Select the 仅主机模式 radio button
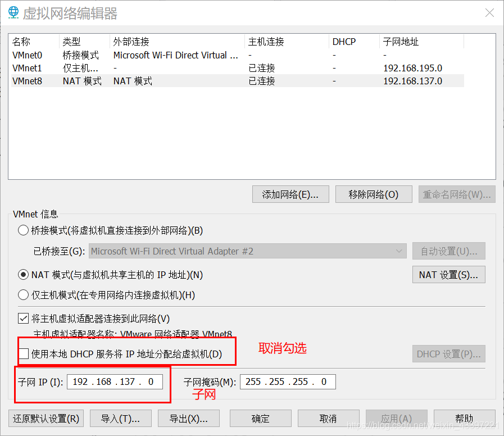The width and height of the screenshot is (504, 436). [23, 295]
